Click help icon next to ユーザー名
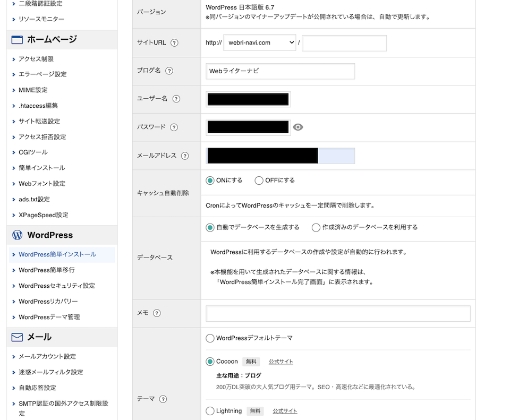 click(176, 99)
